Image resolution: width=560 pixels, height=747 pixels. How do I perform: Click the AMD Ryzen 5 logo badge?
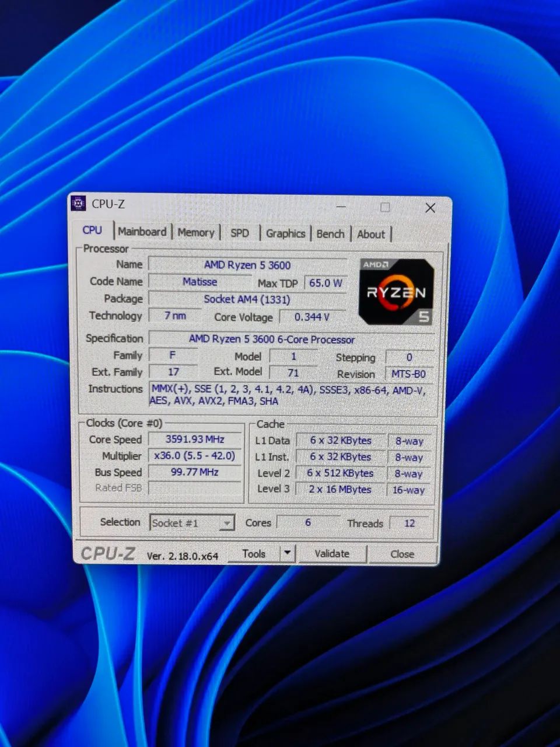pos(397,291)
